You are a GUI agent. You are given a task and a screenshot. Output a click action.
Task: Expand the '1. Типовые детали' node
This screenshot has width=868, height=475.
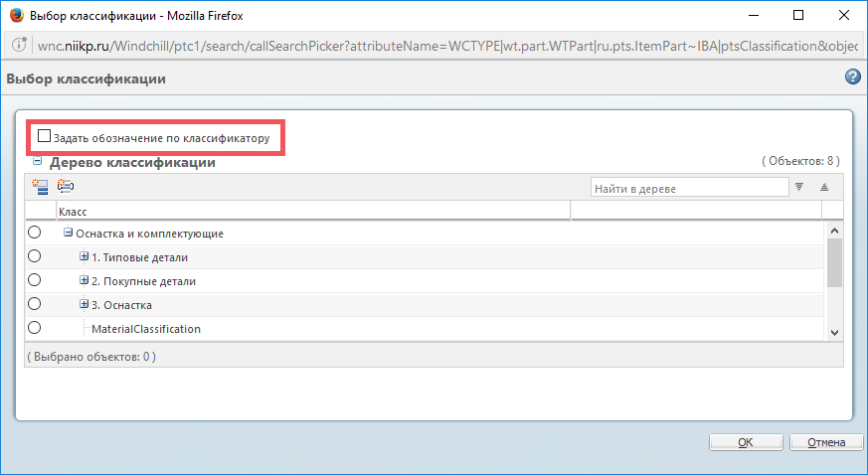(x=84, y=256)
